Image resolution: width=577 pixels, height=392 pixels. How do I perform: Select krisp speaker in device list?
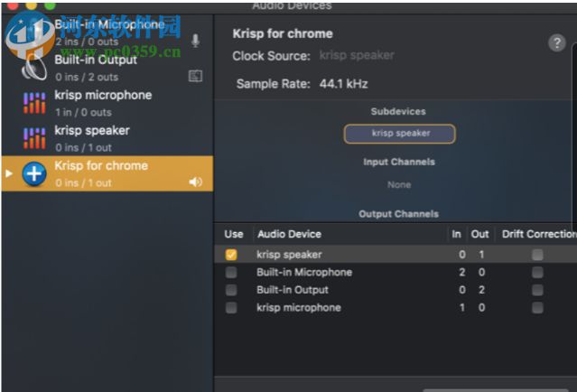pos(107,138)
